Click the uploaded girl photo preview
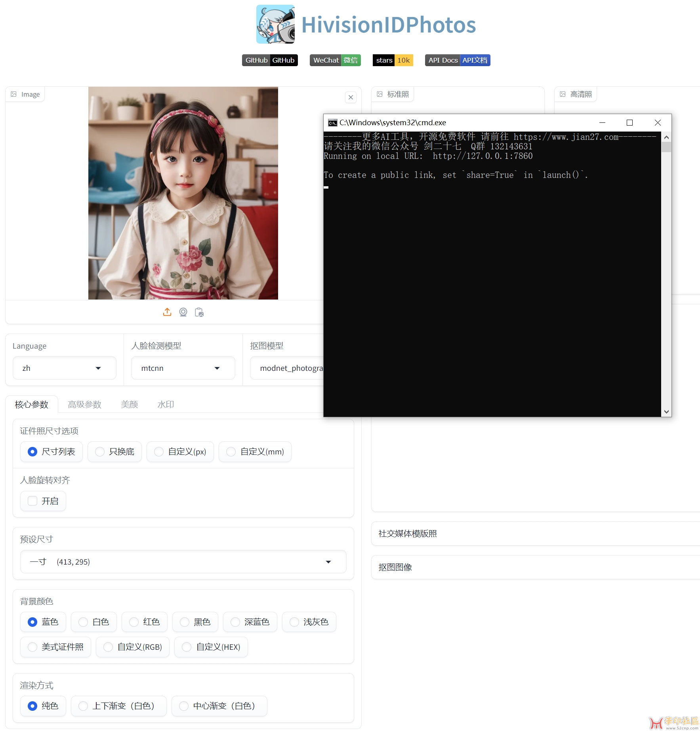The image size is (700, 731). click(183, 193)
